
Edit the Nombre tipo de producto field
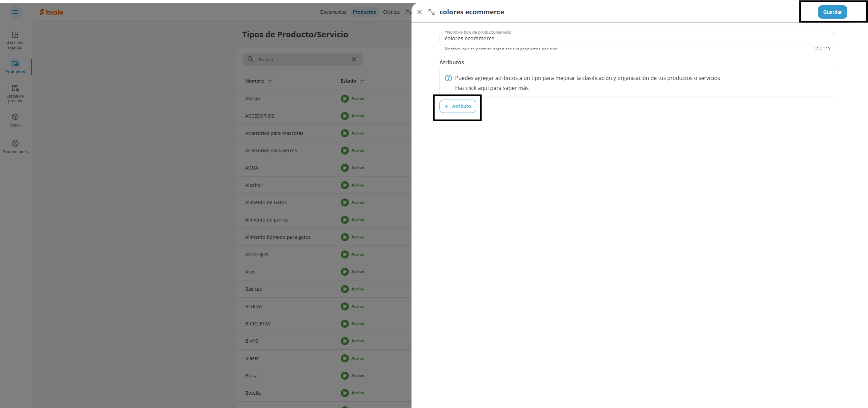click(637, 38)
